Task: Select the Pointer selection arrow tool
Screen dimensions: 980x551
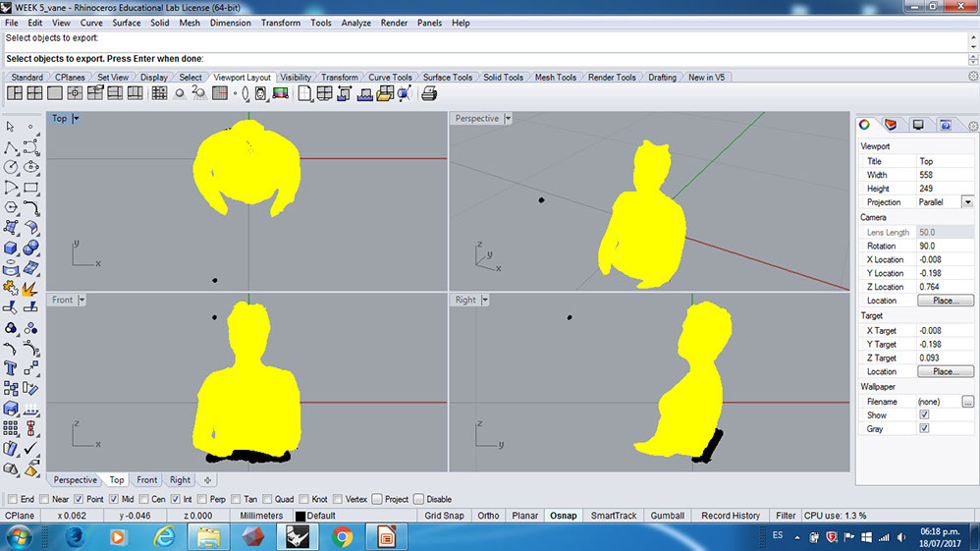Action: pyautogui.click(x=11, y=127)
